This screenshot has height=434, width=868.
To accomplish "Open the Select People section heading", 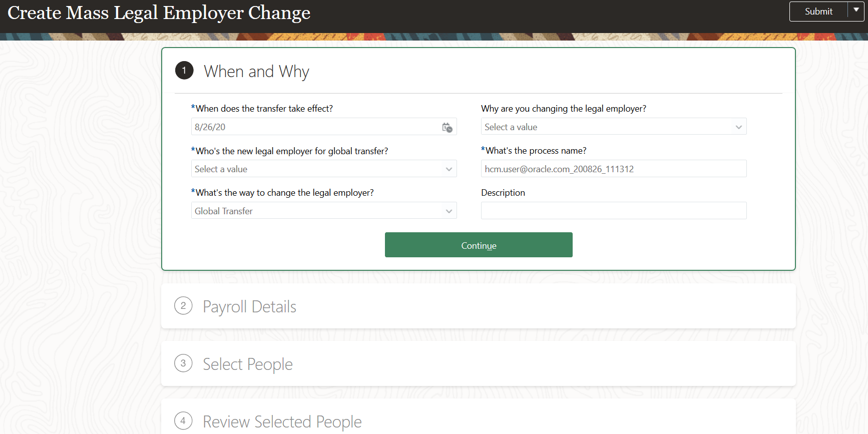I will click(x=248, y=364).
